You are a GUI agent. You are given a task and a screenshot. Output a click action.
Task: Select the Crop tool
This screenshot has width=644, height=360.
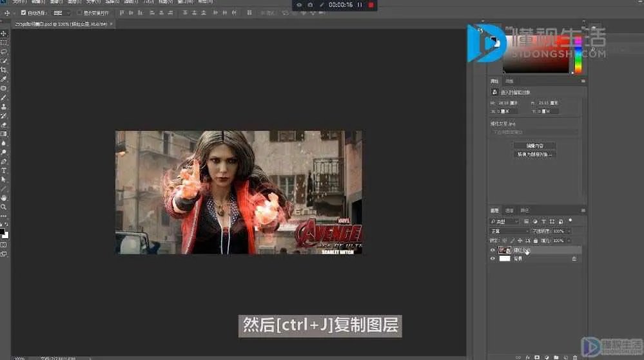[4, 70]
